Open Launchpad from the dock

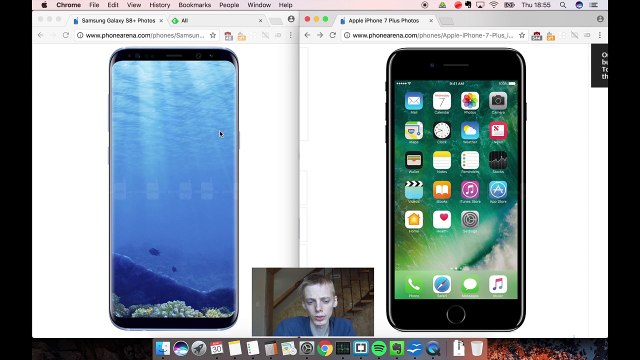pos(199,348)
